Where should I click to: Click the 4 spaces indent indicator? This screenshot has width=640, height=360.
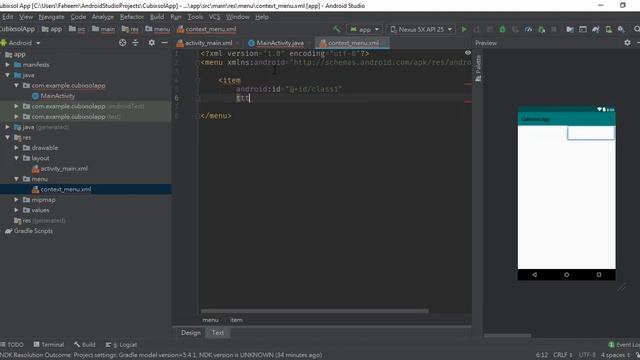pyautogui.click(x=615, y=355)
